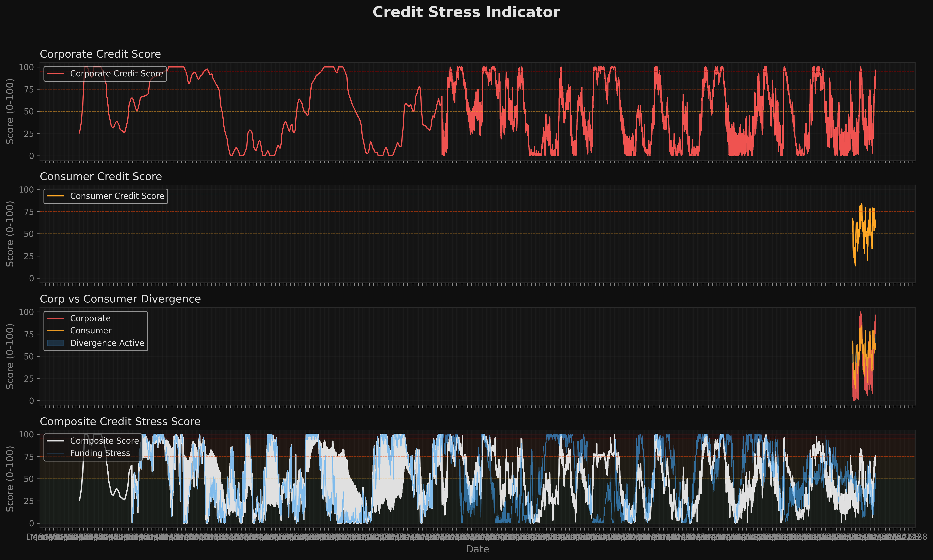Toggle the Divergence Active legend entry

[107, 343]
